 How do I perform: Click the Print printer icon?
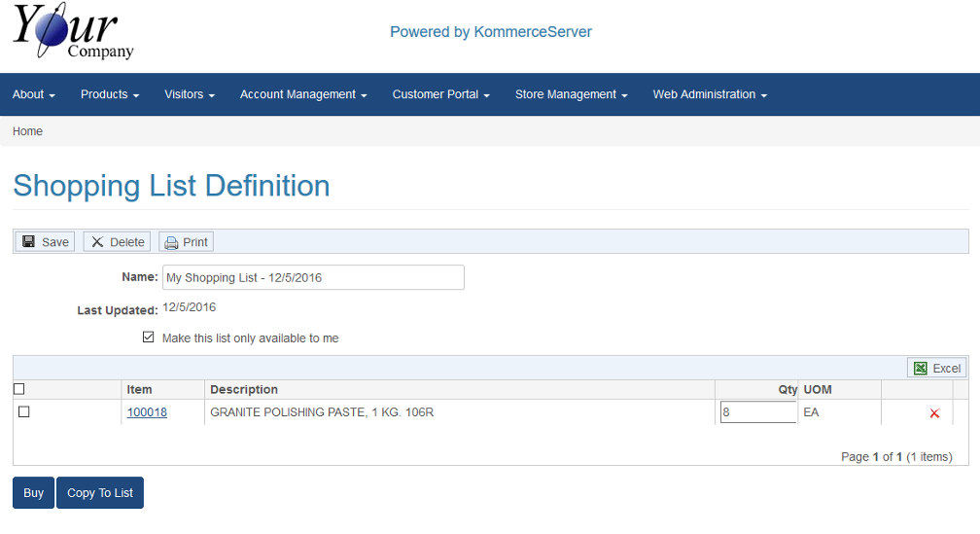171,242
